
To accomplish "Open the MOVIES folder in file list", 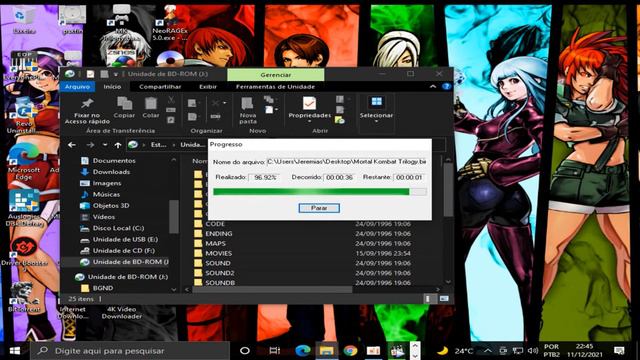I will click(218, 253).
